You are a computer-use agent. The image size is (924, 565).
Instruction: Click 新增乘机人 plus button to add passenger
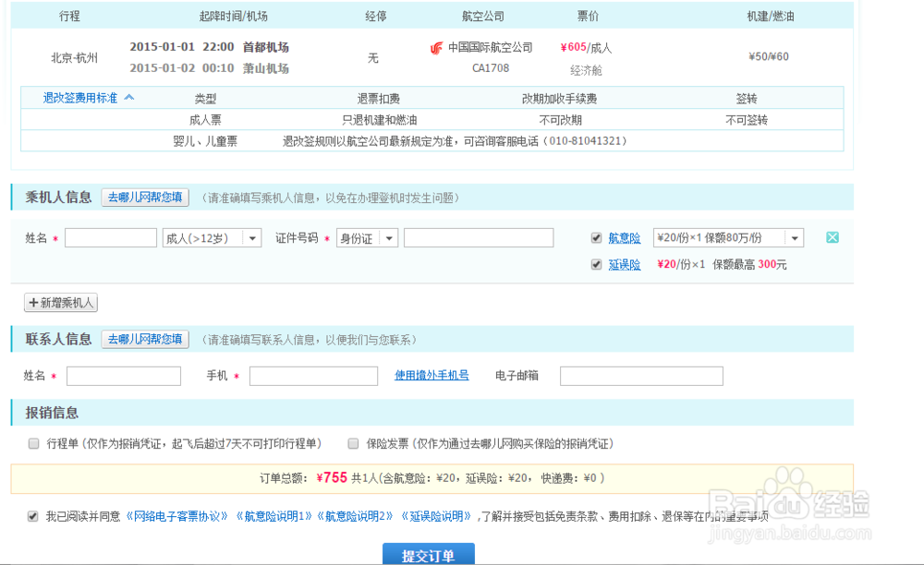[x=60, y=303]
